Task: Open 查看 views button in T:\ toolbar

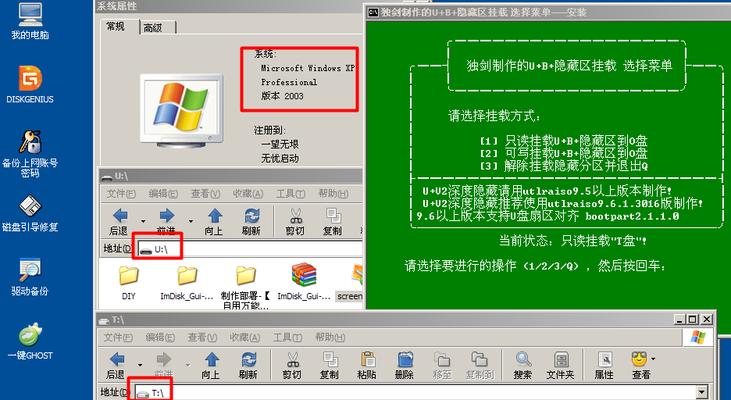Action: click(640, 366)
